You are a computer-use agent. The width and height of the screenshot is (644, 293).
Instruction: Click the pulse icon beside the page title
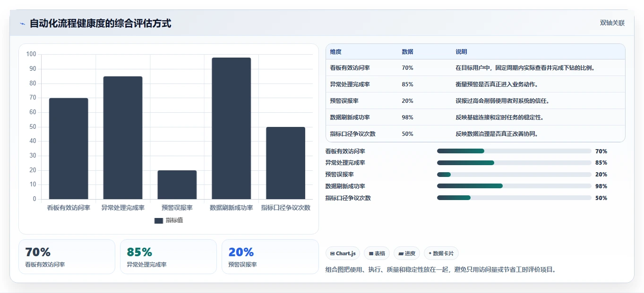[x=22, y=24]
